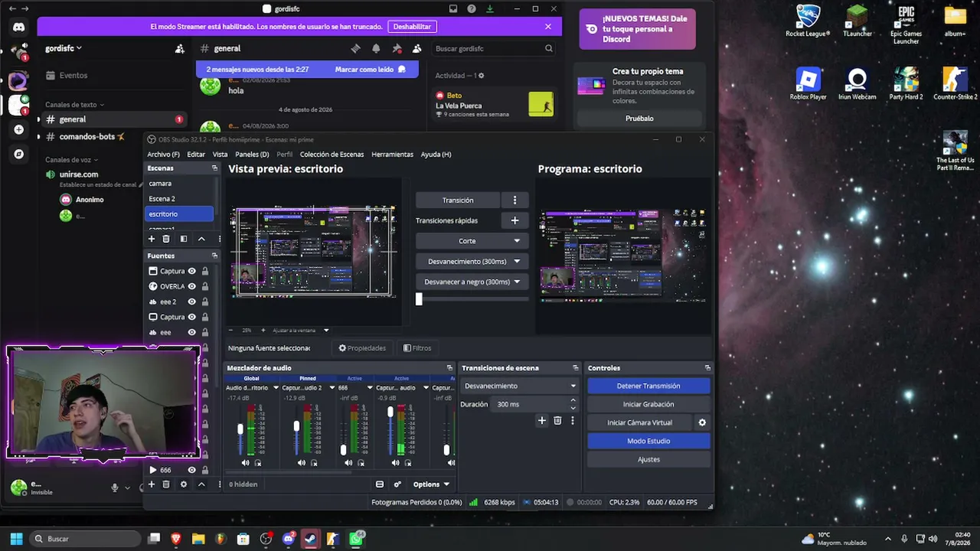980x551 pixels.
Task: Hide the 666 media source
Action: [x=191, y=470]
